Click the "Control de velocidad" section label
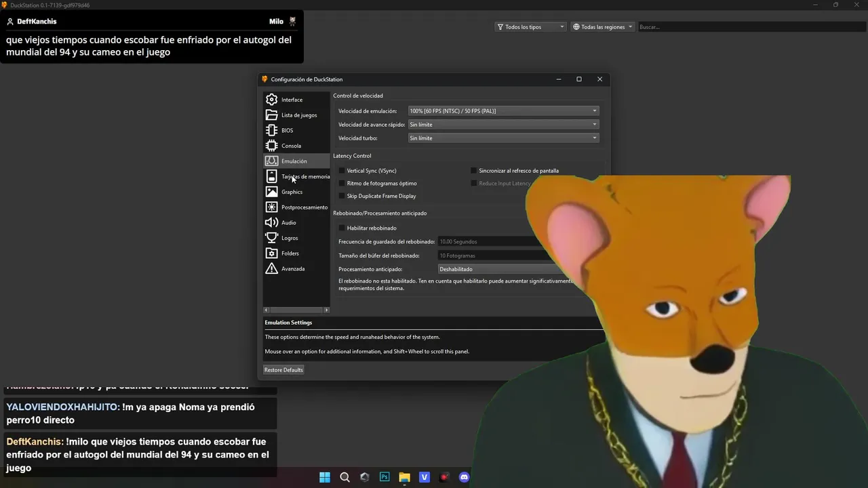 coord(358,96)
